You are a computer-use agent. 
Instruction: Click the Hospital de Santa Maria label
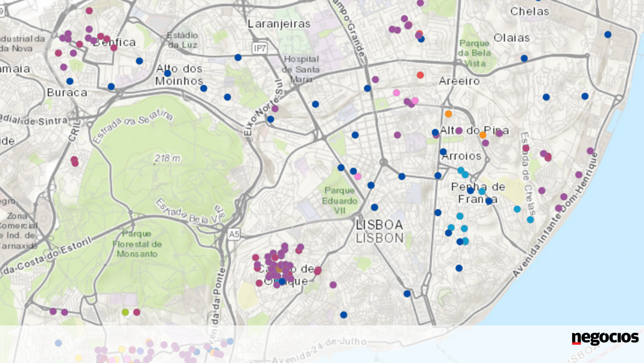[x=301, y=69]
